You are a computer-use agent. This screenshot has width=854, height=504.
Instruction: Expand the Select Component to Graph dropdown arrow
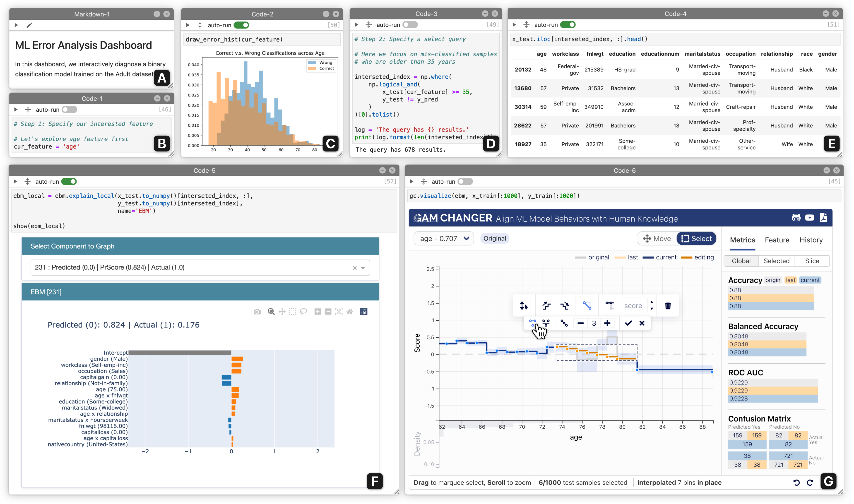[x=363, y=268]
